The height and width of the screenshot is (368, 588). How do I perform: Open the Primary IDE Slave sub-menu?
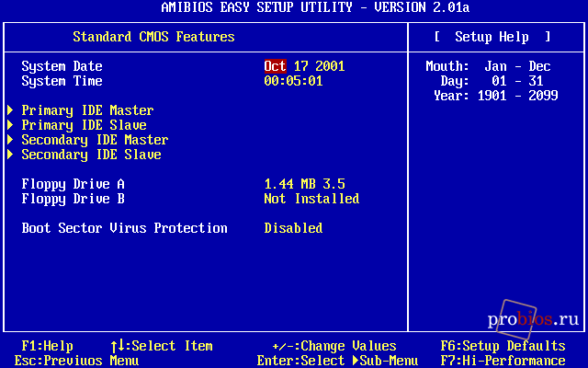point(84,125)
